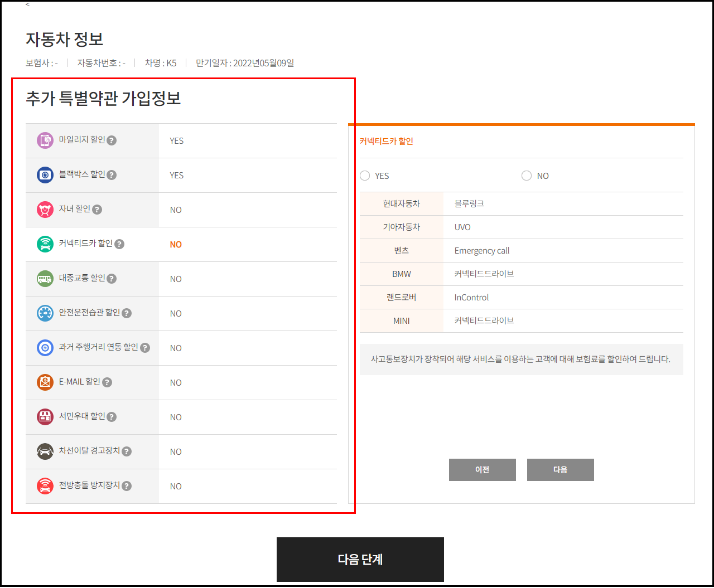
Task: Click the 블랙박스 할인 blackbox icon
Action: click(x=45, y=175)
